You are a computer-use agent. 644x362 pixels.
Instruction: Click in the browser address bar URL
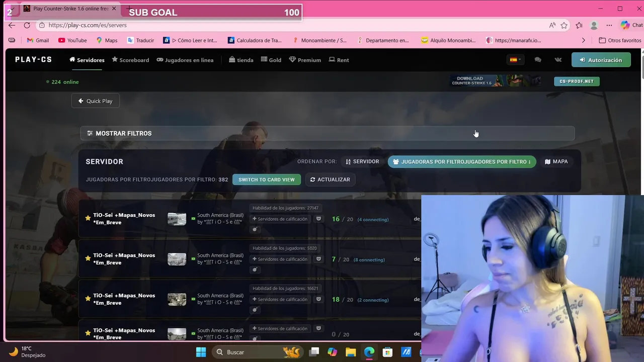click(88, 25)
